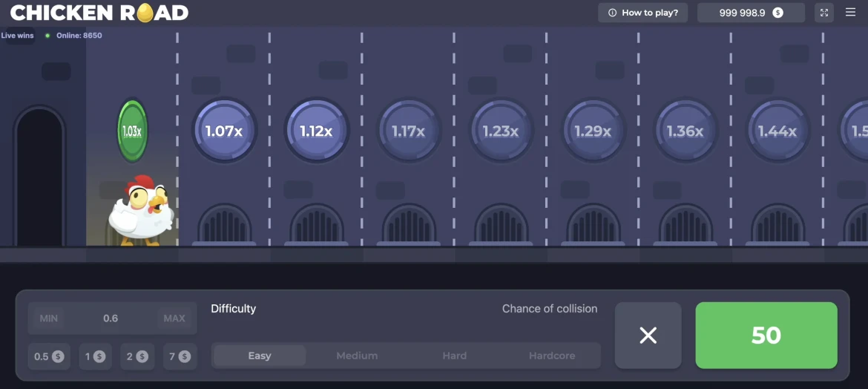Viewport: 868px width, 389px height.
Task: Set bet to MAX
Action: click(174, 318)
